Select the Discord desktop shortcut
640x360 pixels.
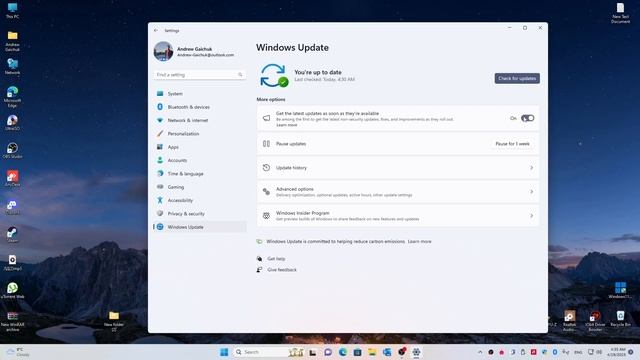(12, 207)
